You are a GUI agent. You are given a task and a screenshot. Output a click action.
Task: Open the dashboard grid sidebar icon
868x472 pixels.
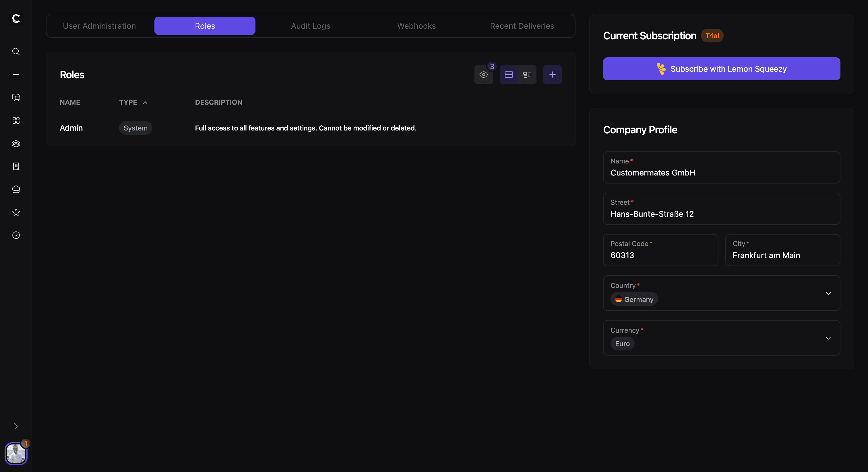coord(16,120)
